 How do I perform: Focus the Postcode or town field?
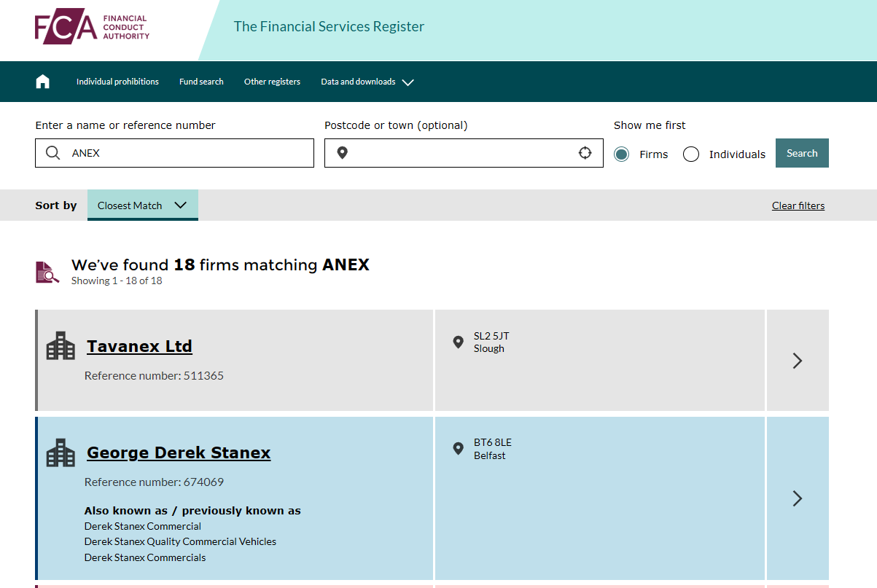[464, 153]
